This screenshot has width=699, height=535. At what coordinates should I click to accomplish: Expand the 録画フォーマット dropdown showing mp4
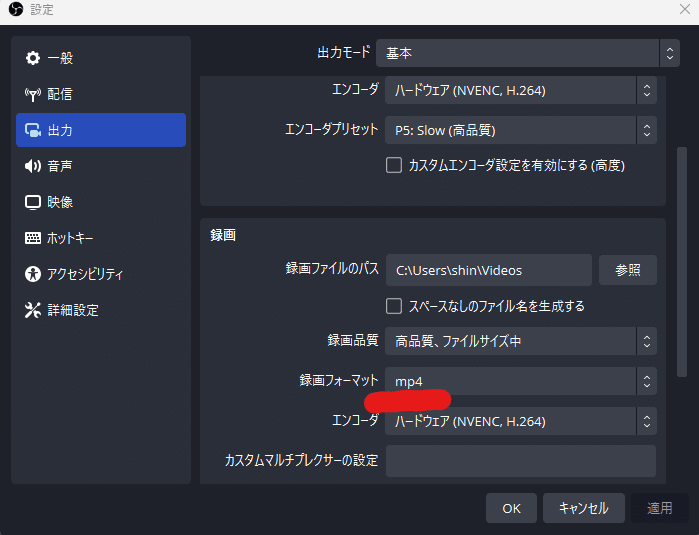[521, 381]
